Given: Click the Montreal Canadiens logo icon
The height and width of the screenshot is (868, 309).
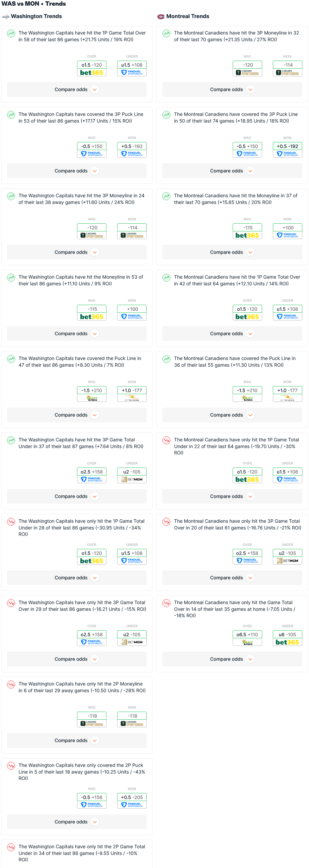Looking at the screenshot, I should coord(161,16).
